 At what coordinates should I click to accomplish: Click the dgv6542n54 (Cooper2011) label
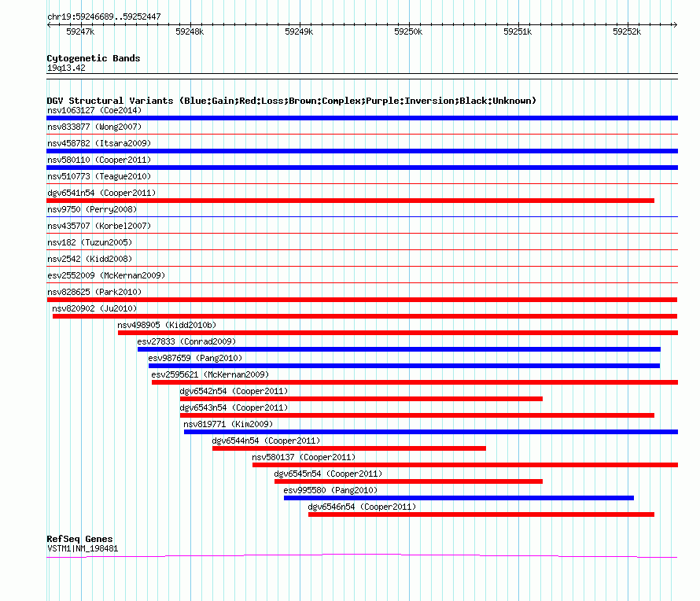(x=234, y=391)
